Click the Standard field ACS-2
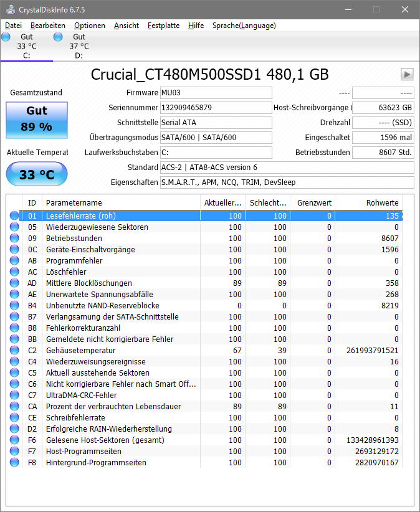Image resolution: width=420 pixels, height=512 pixels. tap(287, 168)
